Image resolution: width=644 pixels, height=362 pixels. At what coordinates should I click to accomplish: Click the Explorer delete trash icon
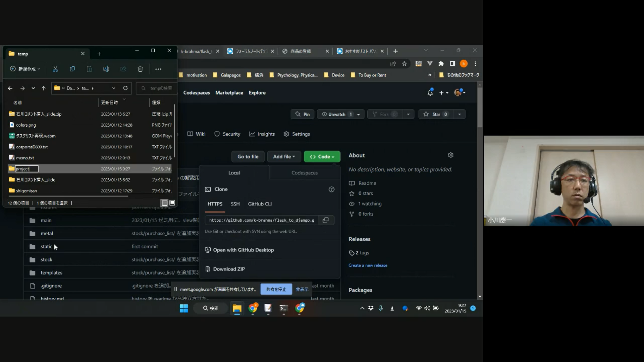coord(140,69)
